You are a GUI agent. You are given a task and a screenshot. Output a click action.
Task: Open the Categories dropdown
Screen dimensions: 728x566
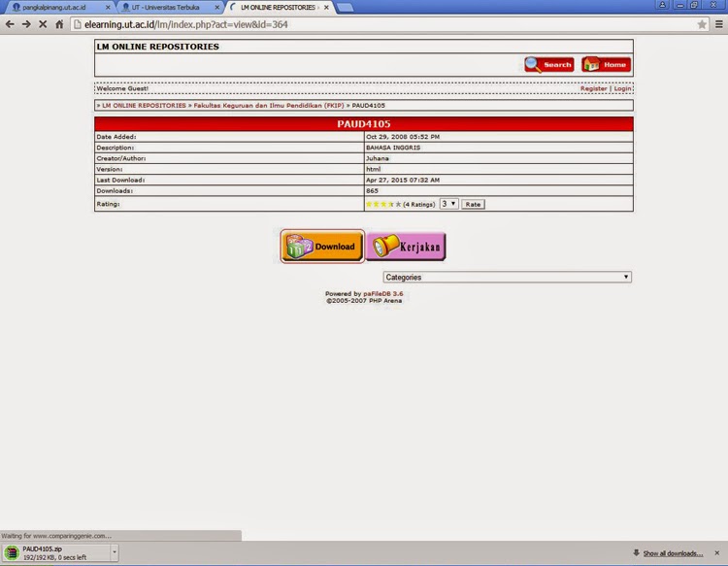(x=507, y=278)
